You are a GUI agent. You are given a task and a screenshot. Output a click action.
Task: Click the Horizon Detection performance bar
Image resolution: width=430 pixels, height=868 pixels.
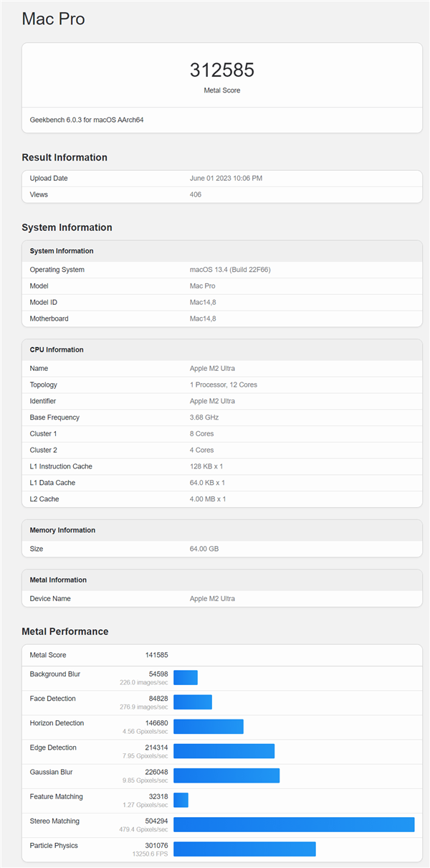(x=208, y=727)
